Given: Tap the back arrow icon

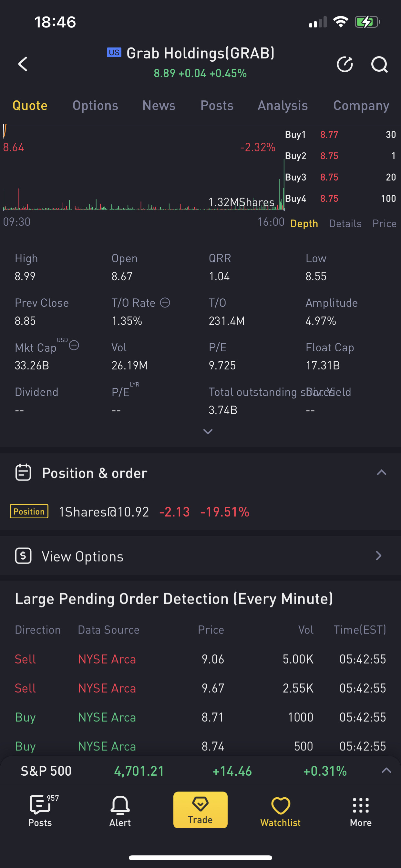Looking at the screenshot, I should click(23, 64).
